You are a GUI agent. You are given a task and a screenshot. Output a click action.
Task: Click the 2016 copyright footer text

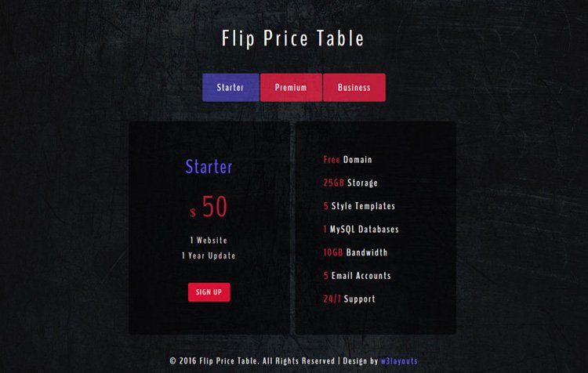[x=252, y=361]
